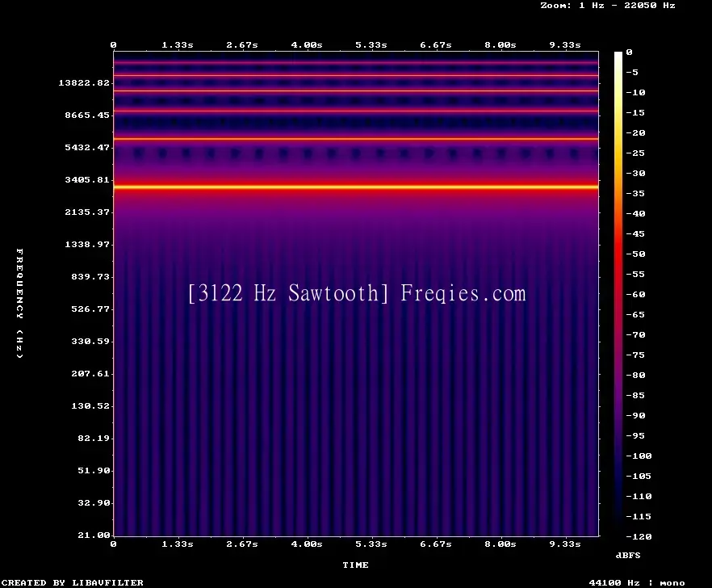Click the -40 dBFS scale label

coord(635,213)
